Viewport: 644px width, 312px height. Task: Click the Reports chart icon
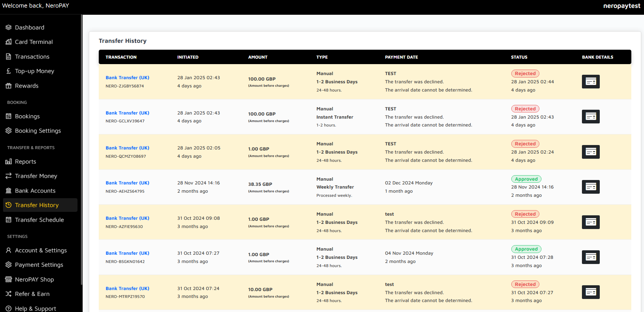click(9, 161)
